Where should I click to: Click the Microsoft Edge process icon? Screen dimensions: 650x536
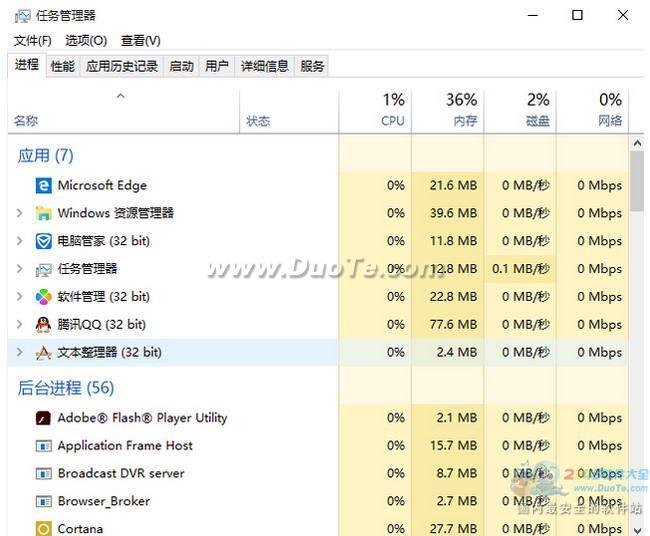[x=43, y=185]
